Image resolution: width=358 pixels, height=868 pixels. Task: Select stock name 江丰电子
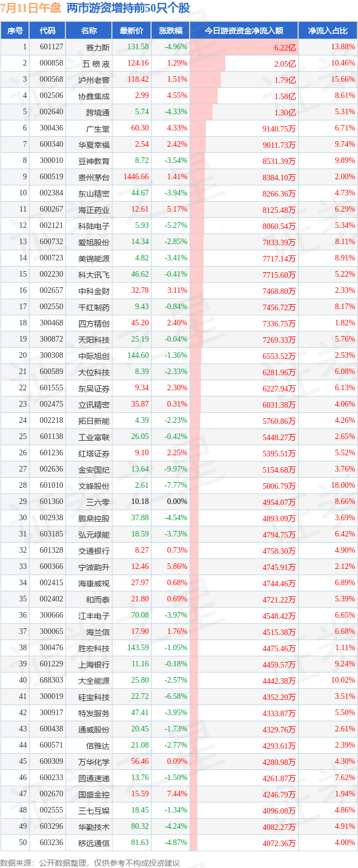(x=94, y=616)
